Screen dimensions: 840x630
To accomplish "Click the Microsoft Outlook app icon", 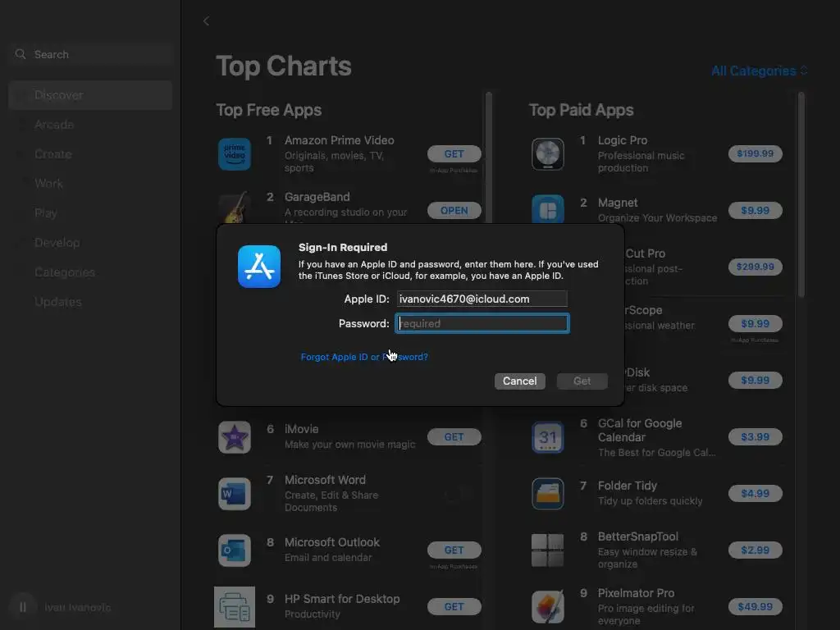I will coord(235,550).
